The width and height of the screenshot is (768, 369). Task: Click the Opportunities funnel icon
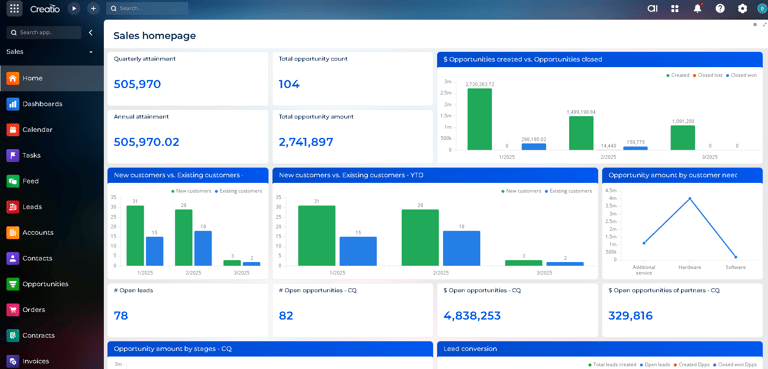13,284
